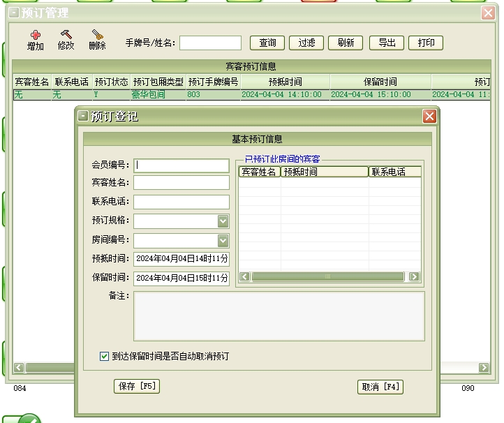Expand the 预订规格 dropdown
Viewport: 504px width, 423px height.
point(223,221)
